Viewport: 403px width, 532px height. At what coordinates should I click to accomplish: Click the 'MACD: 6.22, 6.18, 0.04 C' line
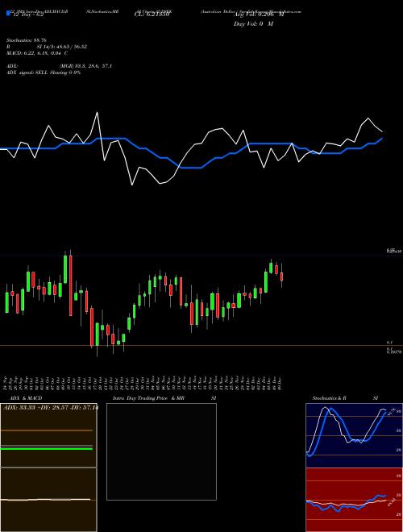[x=37, y=53]
